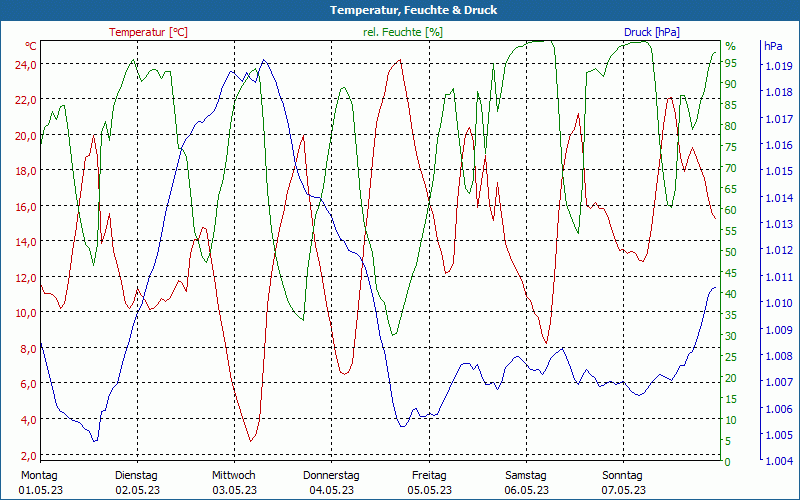
Task: Click the '10,0' temperature axis value
Action: [26, 313]
